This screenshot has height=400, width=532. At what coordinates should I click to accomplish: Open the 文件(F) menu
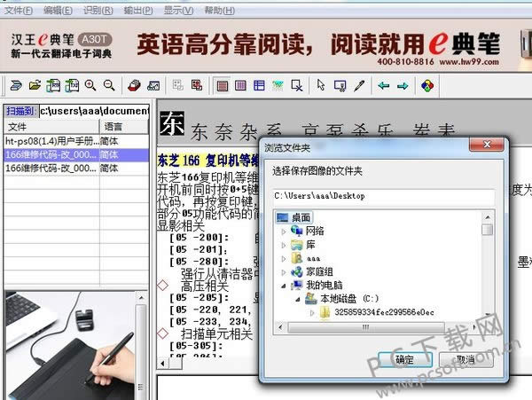click(18, 11)
